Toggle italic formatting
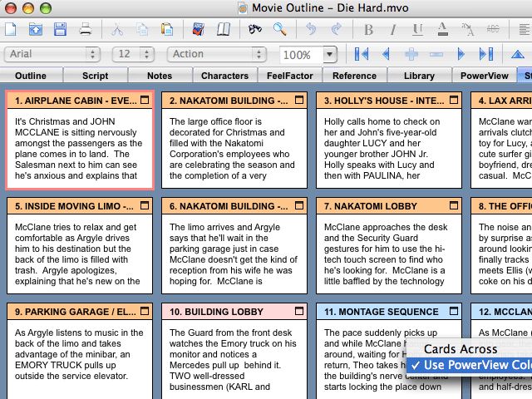532x399 pixels. click(393, 30)
